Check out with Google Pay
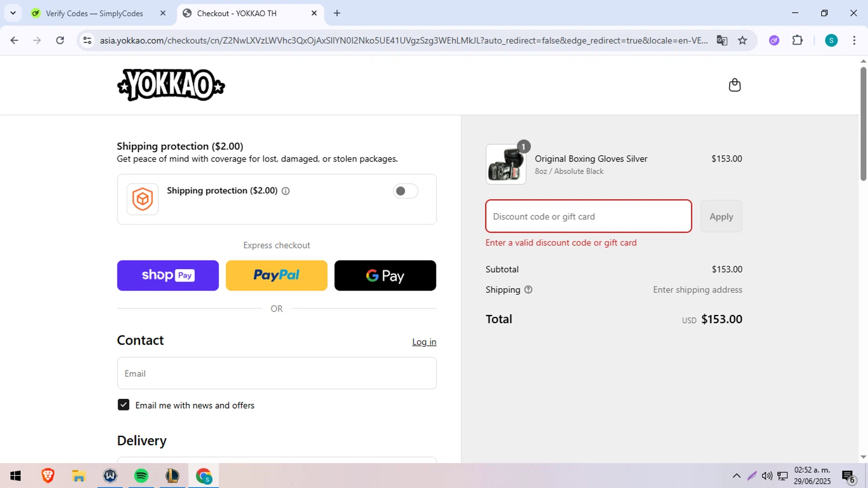The width and height of the screenshot is (868, 488). click(385, 276)
